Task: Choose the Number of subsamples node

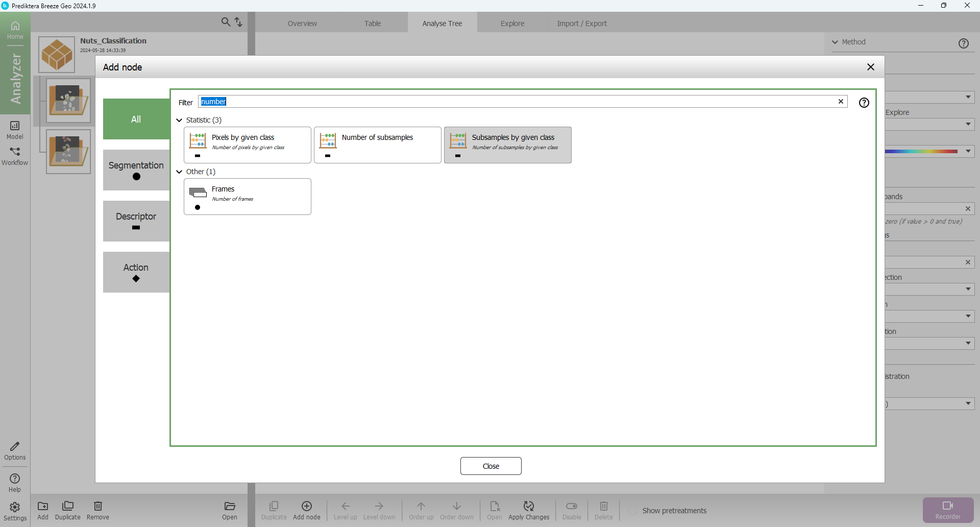Action: [x=377, y=145]
